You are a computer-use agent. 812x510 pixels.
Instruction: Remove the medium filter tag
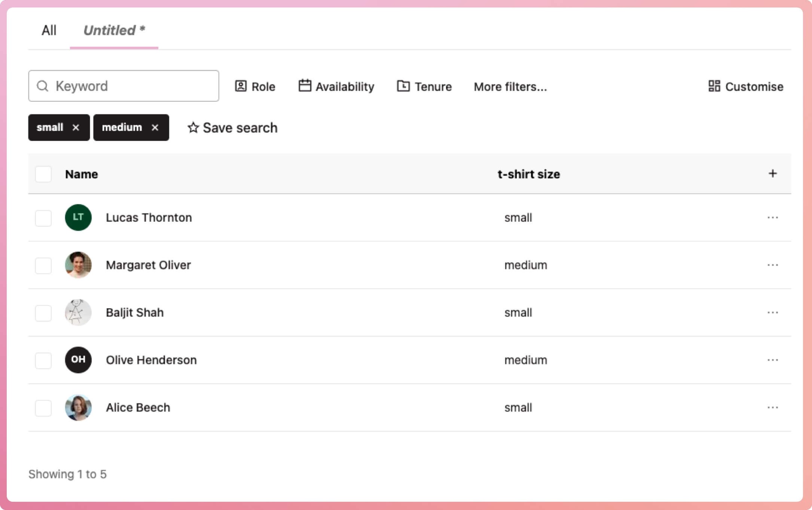155,127
